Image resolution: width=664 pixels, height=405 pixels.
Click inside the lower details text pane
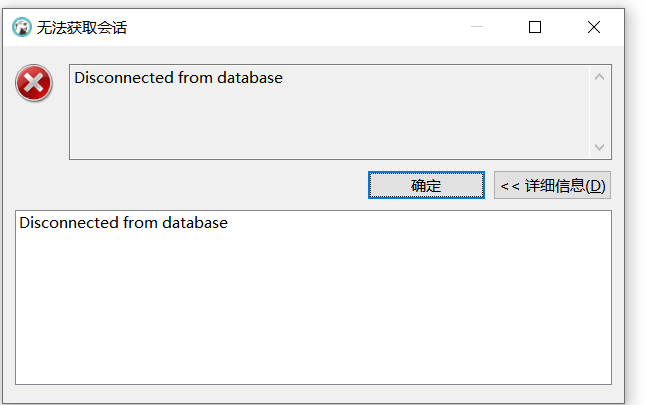point(313,297)
